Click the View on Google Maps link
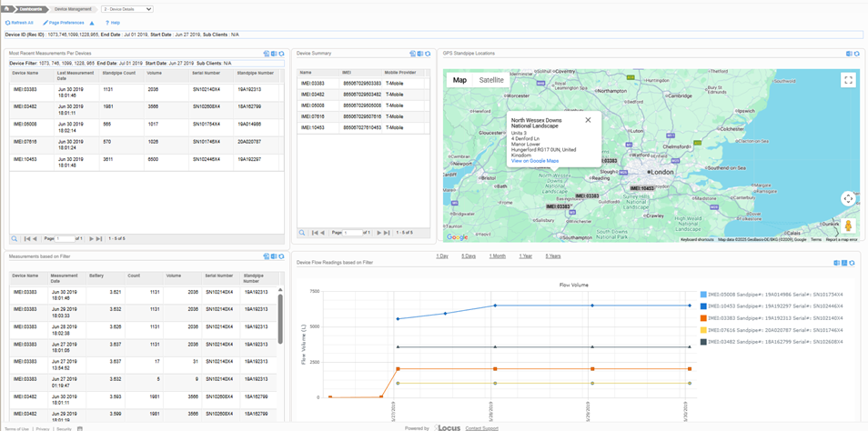Image resolution: width=868 pixels, height=431 pixels. [535, 161]
